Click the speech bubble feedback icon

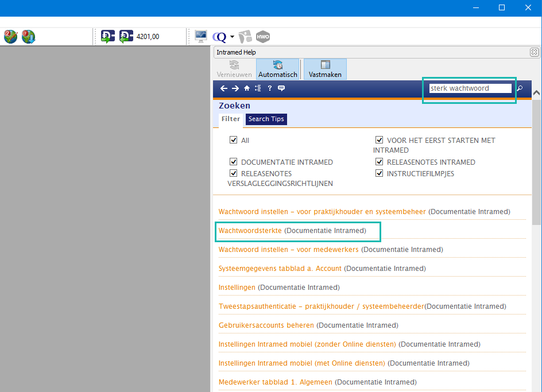tap(281, 88)
